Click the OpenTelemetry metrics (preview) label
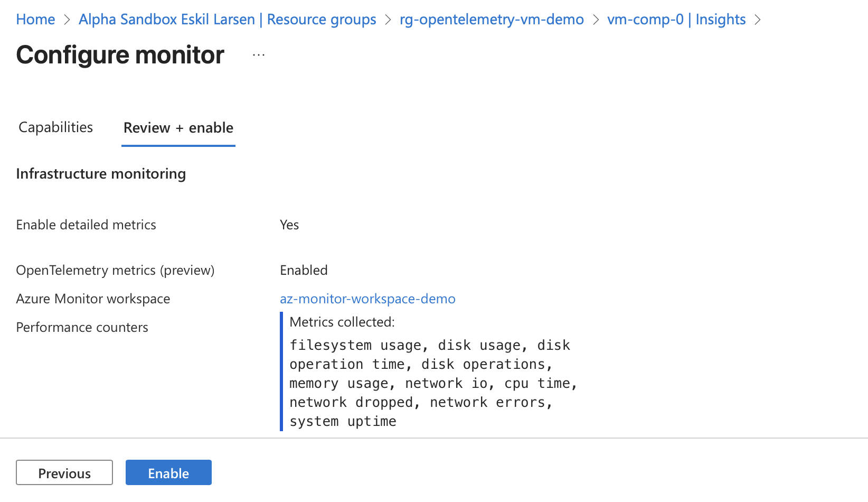868x502 pixels. [x=115, y=270]
